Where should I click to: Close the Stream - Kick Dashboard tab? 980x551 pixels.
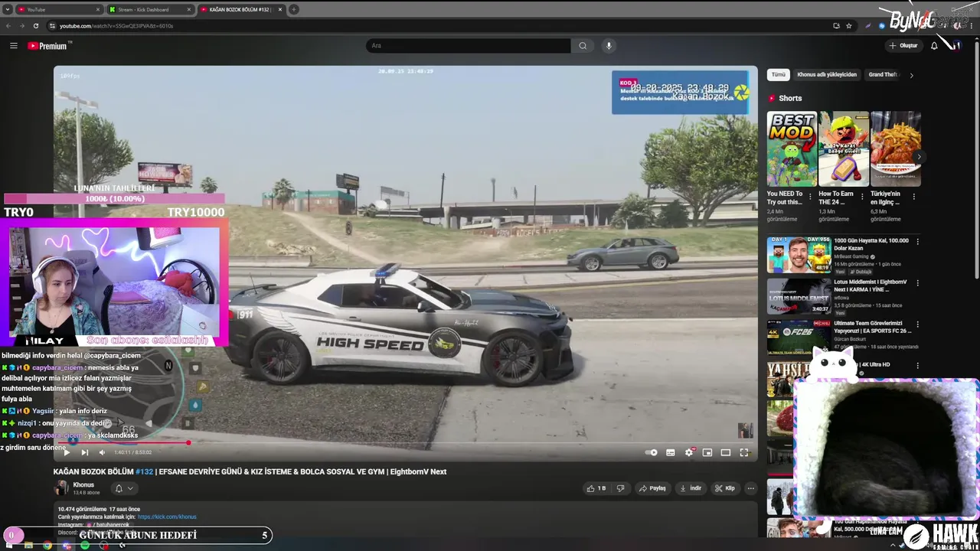pos(188,10)
